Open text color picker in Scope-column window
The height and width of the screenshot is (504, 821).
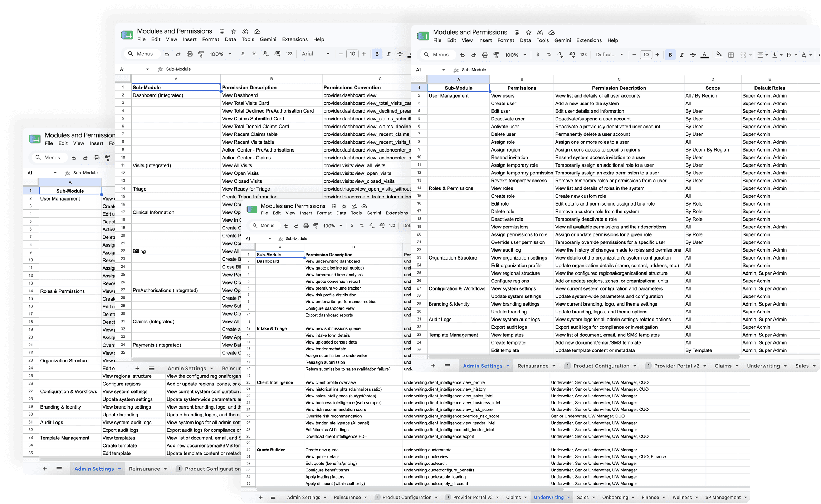(704, 55)
